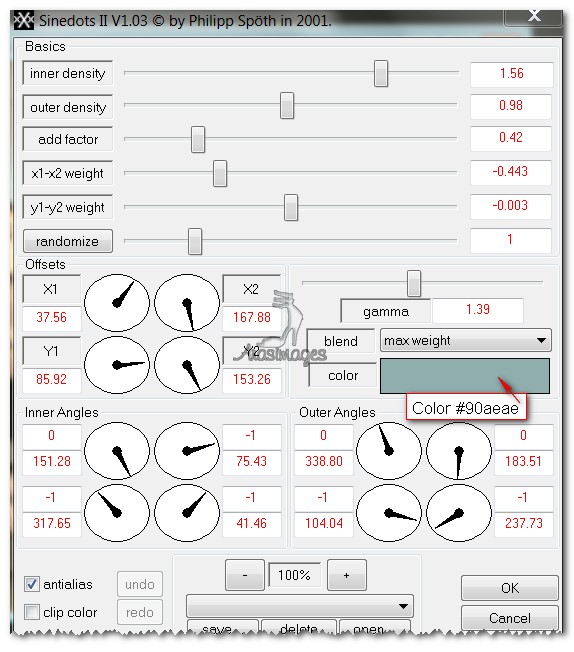Click inner angle dial for 151.28

pyautogui.click(x=117, y=451)
